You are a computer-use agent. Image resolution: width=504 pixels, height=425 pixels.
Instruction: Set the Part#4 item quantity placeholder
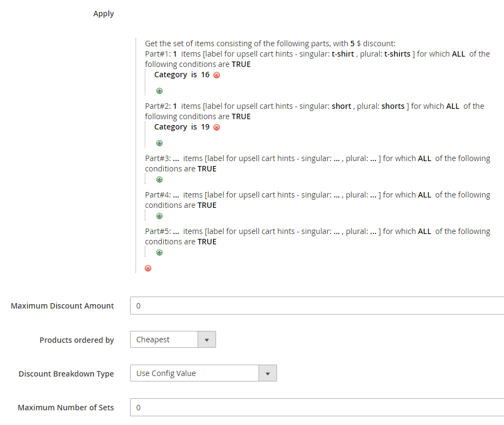pos(176,195)
